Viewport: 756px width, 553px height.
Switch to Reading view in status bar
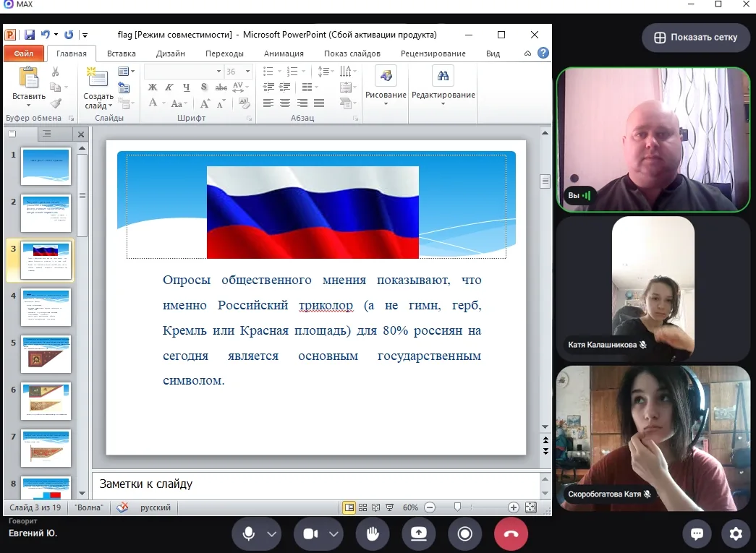[376, 507]
